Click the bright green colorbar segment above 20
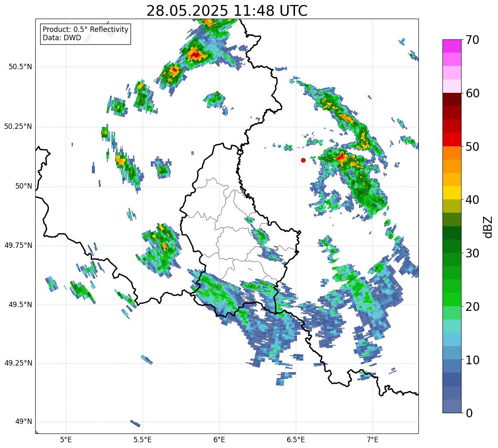Viewport: 498px width, 448px height. pos(452,300)
